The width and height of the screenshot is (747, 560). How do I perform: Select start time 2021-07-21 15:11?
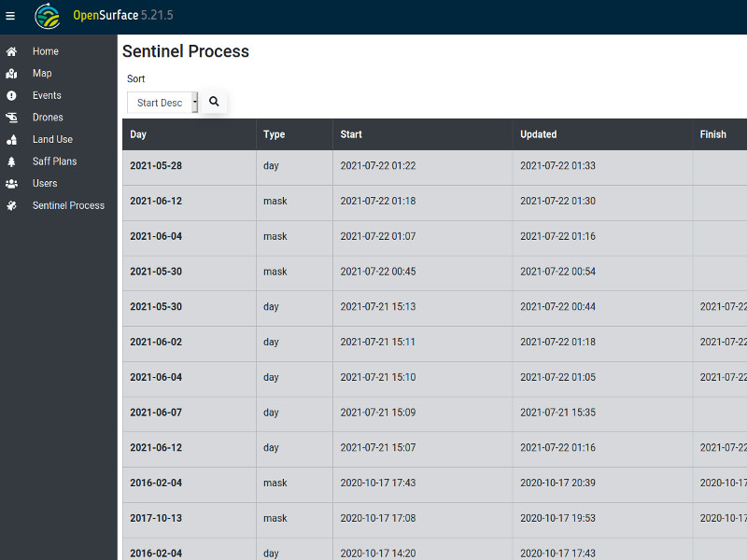click(x=378, y=342)
